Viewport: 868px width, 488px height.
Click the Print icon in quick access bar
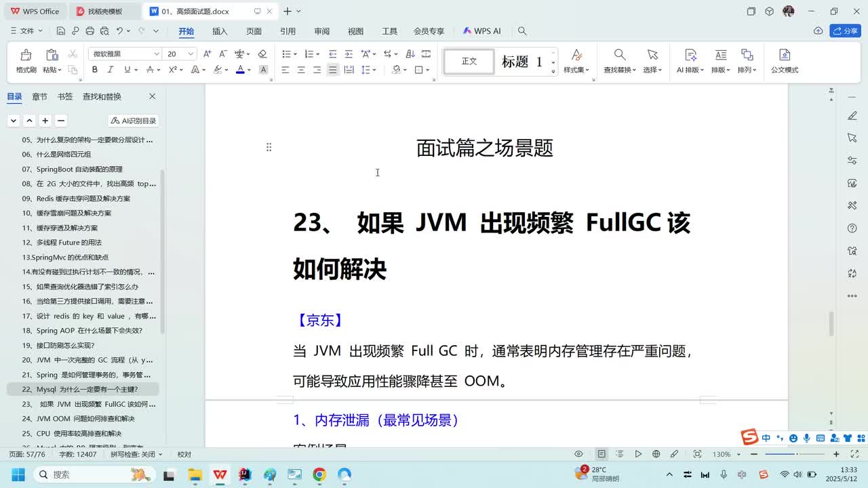coord(90,31)
